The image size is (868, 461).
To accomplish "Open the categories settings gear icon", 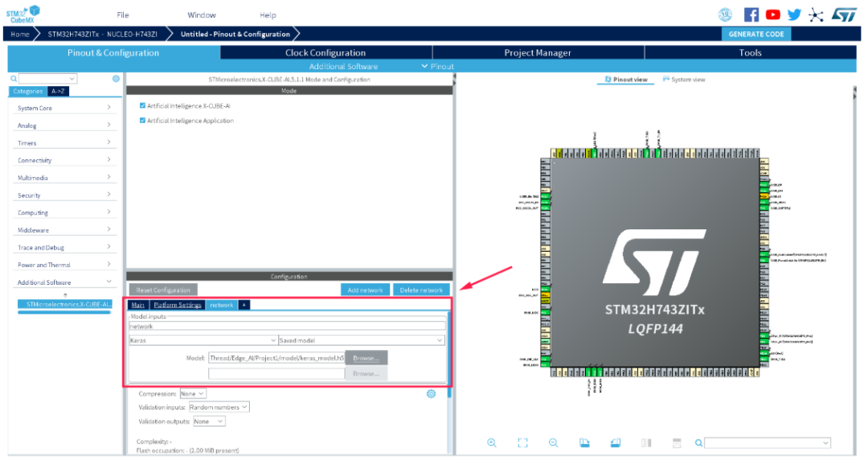I will (116, 79).
